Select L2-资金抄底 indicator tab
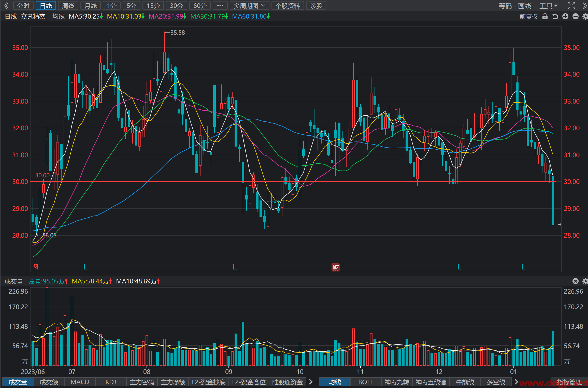 tap(209, 382)
